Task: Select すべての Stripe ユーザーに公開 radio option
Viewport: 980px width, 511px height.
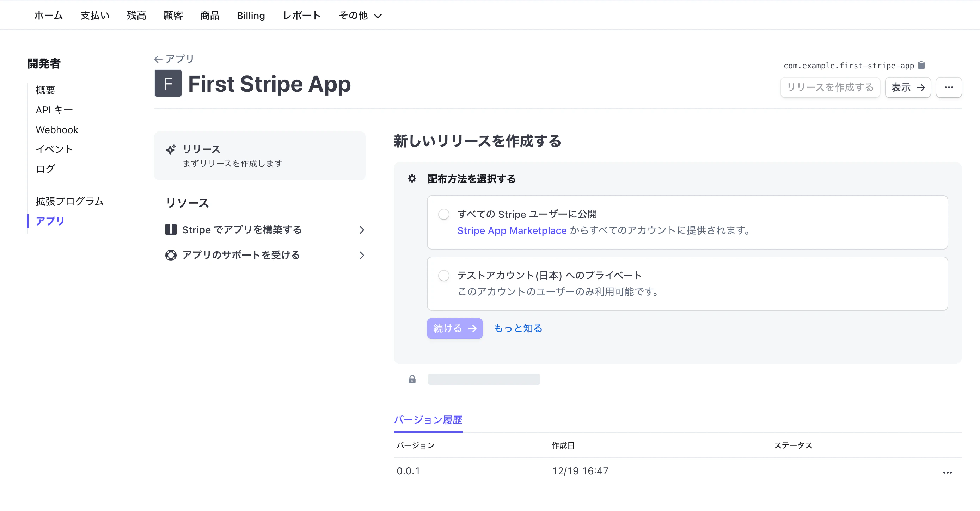Action: coord(443,214)
